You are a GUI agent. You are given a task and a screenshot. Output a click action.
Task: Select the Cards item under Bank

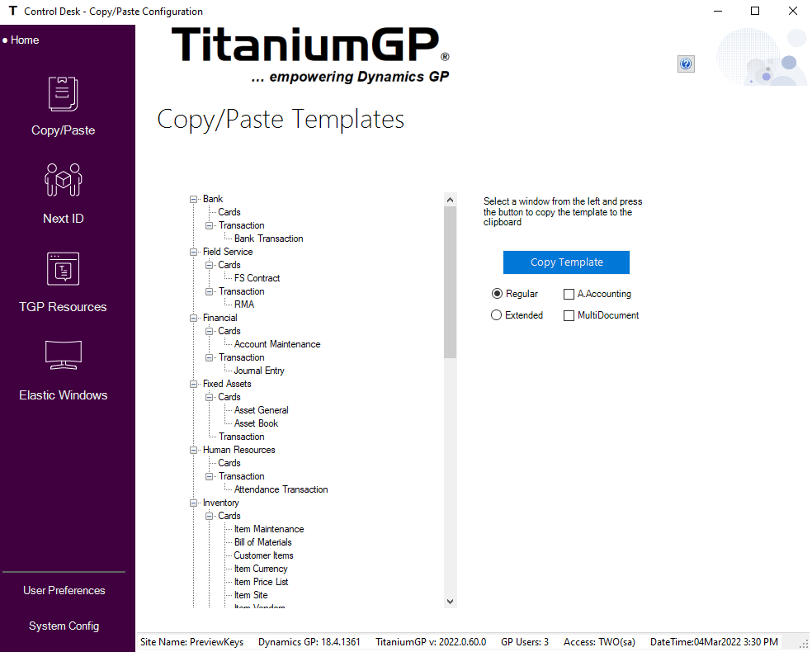coord(229,212)
